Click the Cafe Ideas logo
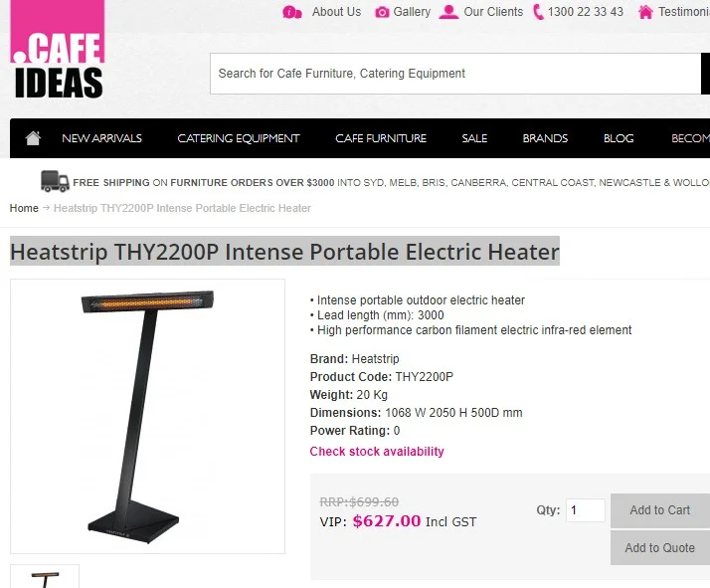 tap(58, 49)
